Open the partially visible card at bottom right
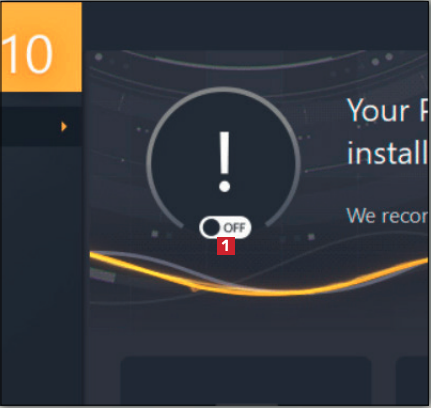 (412, 381)
